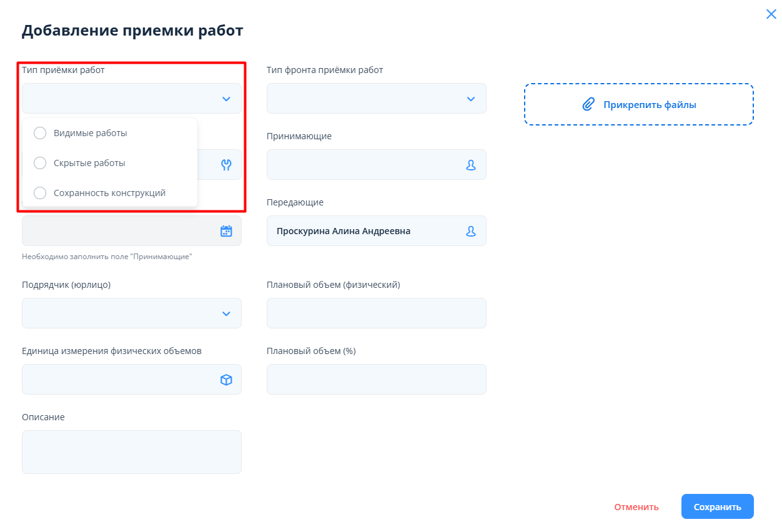Collapse the Тип приёмки работ dropdown
This screenshot has height=532, width=782.
pos(226,99)
